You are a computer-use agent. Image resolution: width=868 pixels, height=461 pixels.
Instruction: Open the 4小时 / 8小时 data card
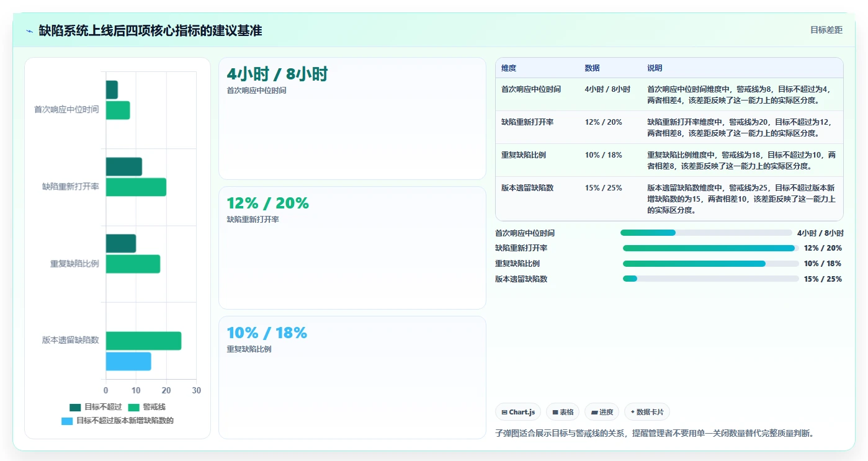coord(352,119)
